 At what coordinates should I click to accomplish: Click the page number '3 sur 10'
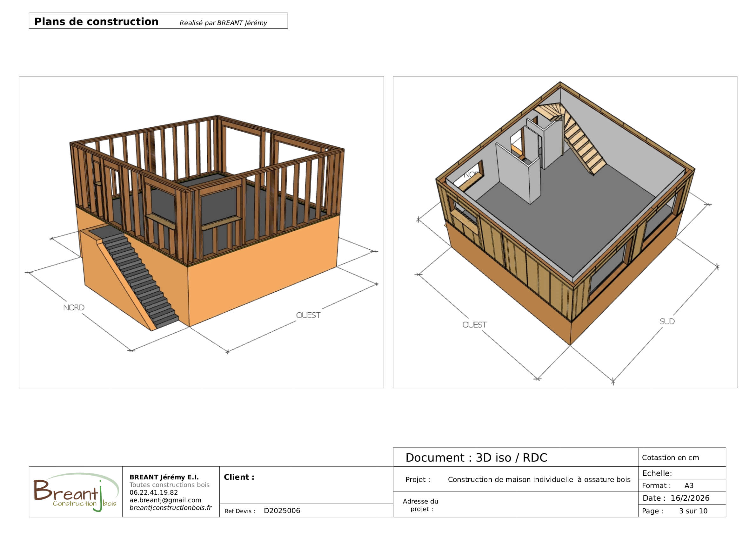[693, 511]
